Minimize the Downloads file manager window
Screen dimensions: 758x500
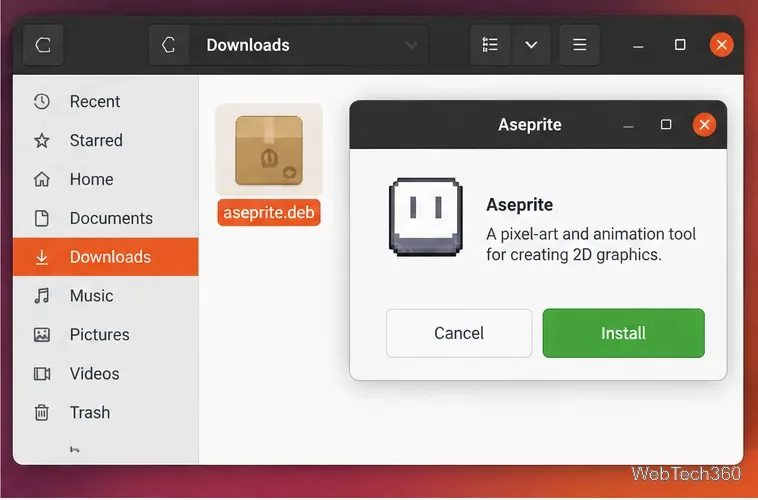(x=638, y=46)
